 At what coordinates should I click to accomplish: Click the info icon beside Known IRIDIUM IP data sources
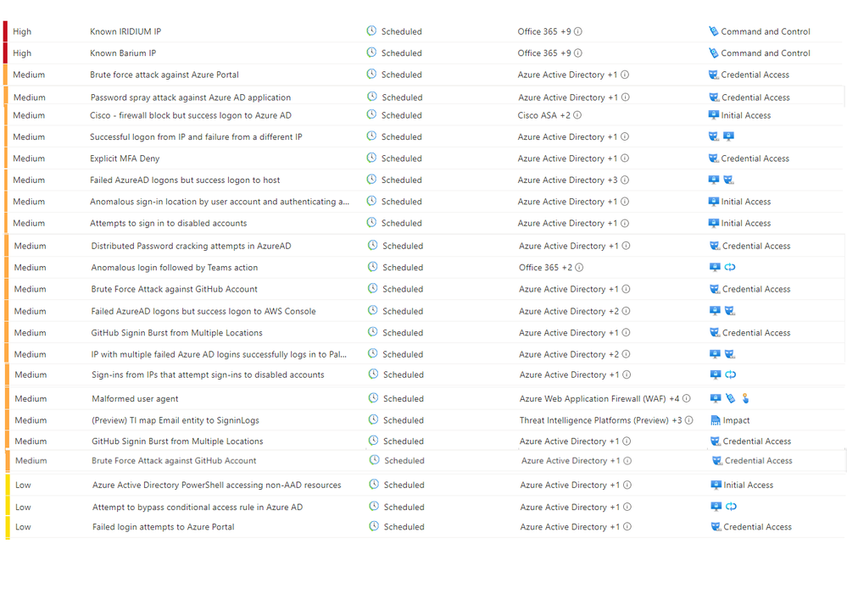(578, 31)
